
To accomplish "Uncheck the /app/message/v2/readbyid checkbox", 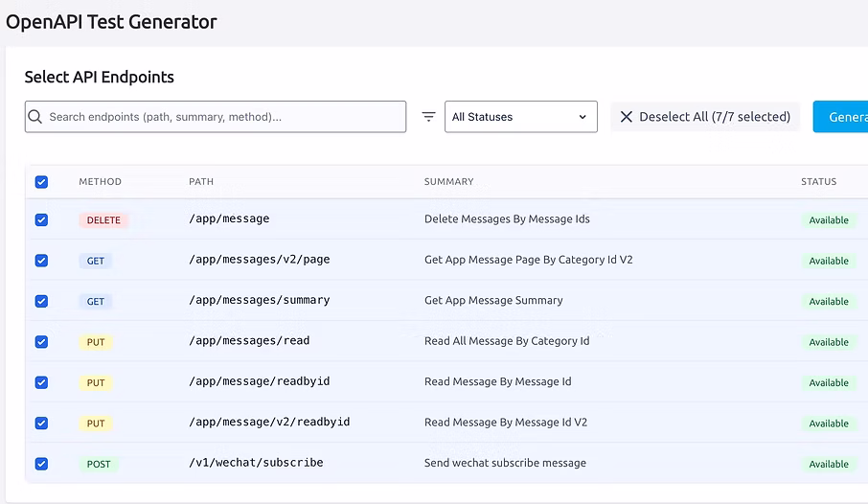I will pyautogui.click(x=41, y=424).
